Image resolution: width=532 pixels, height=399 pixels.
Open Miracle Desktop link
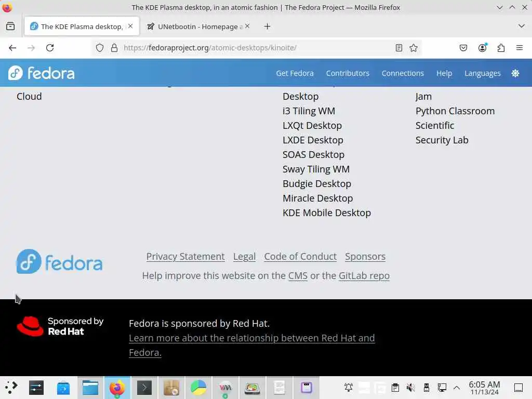click(x=317, y=198)
